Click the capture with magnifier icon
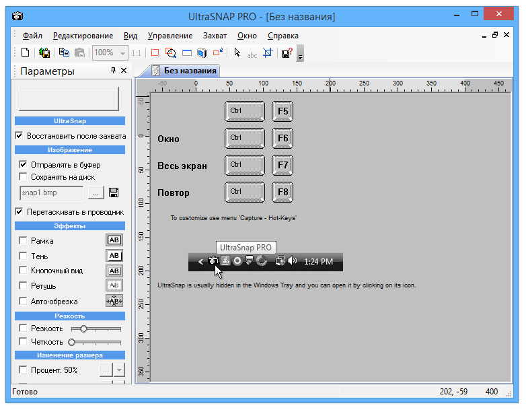This screenshot has width=526, height=420. (171, 53)
